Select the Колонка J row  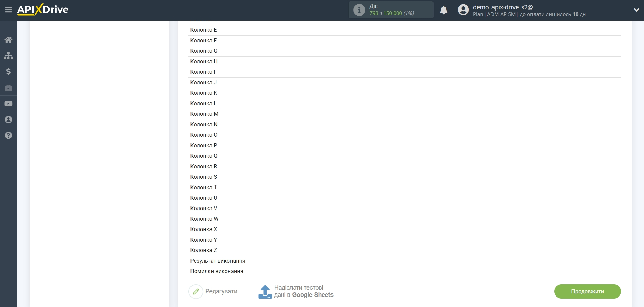tap(405, 83)
